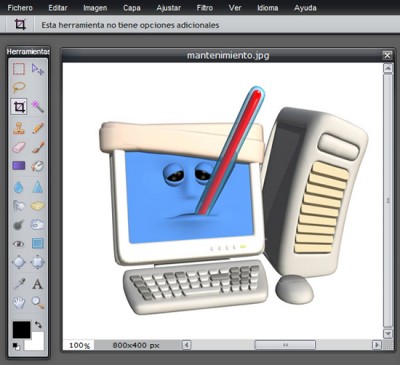Select the Type text tool

tap(38, 284)
